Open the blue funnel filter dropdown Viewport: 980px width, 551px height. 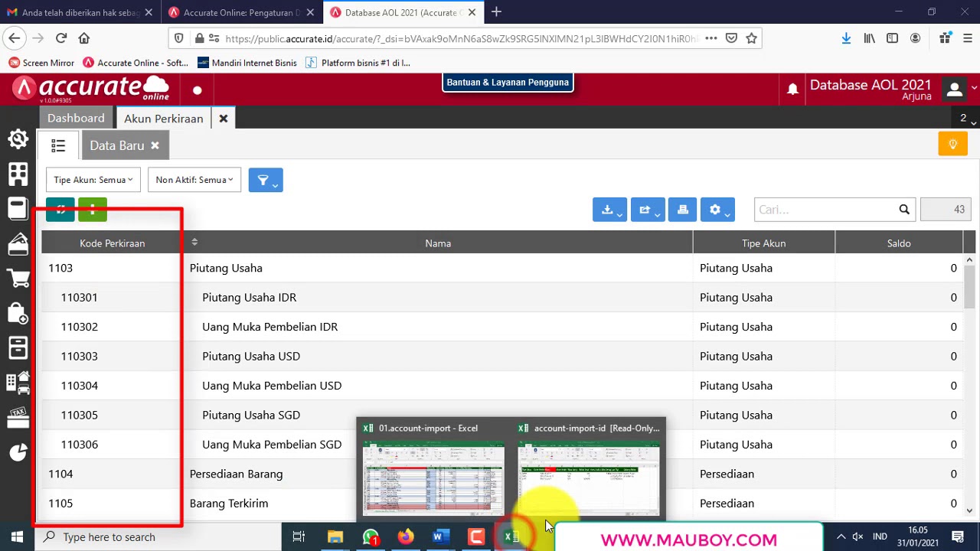pyautogui.click(x=266, y=180)
